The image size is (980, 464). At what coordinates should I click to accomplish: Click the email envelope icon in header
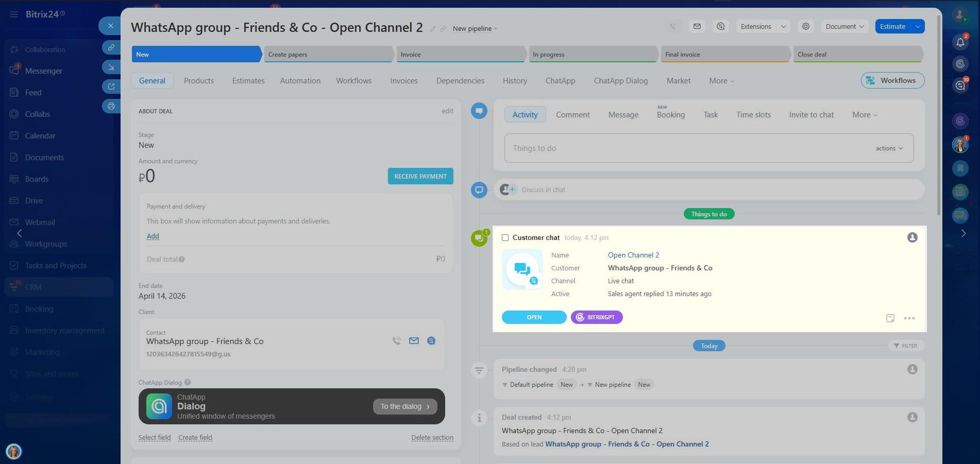[697, 26]
